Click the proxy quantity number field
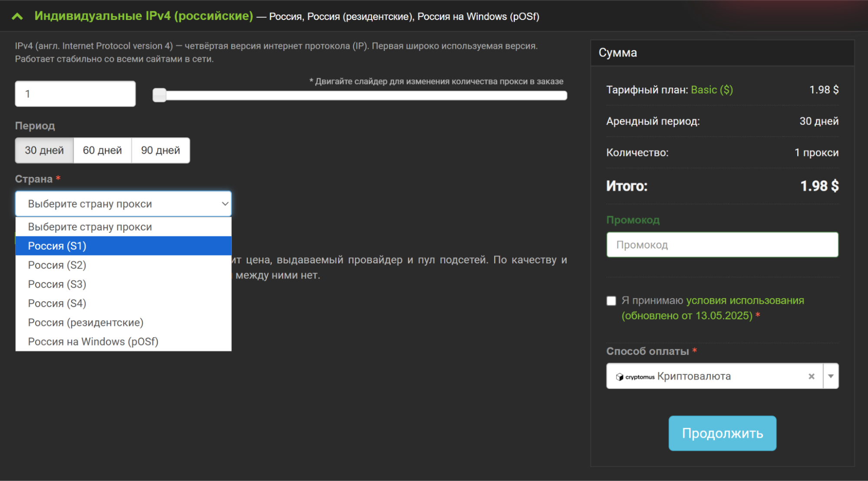Image resolution: width=868 pixels, height=481 pixels. (75, 94)
